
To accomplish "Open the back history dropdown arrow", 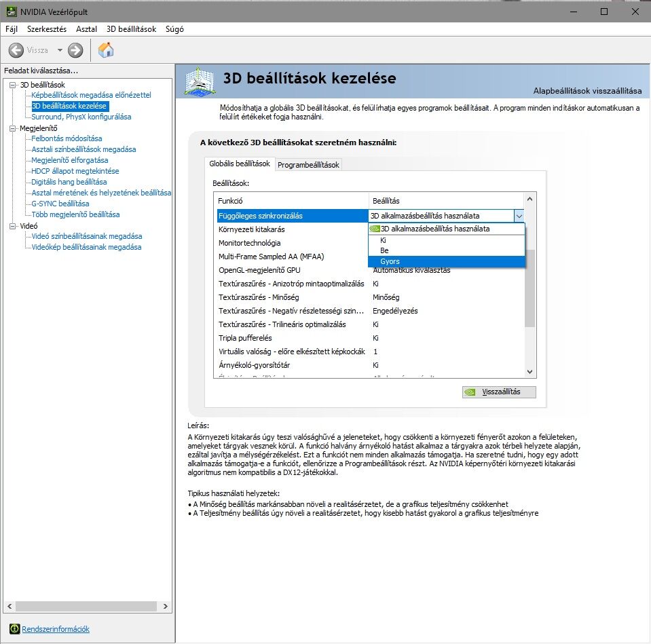I will click(60, 50).
